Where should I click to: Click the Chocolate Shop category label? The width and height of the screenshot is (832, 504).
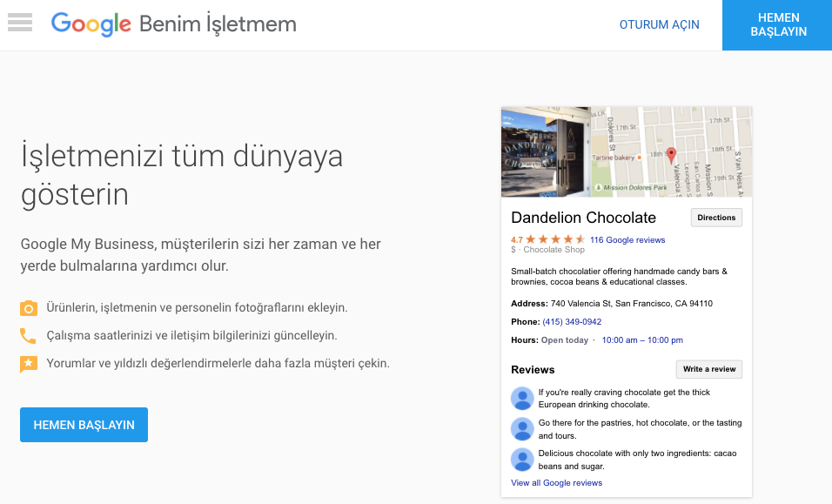pos(554,250)
